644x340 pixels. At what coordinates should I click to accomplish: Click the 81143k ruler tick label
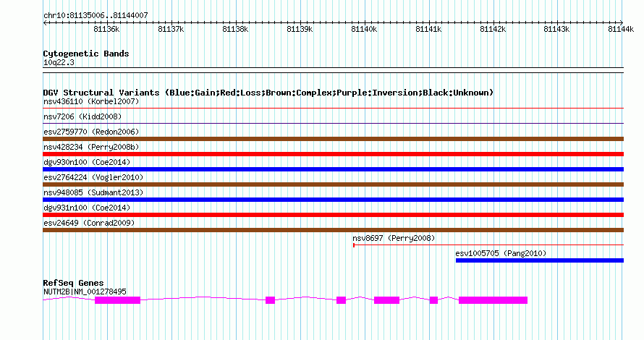[557, 29]
